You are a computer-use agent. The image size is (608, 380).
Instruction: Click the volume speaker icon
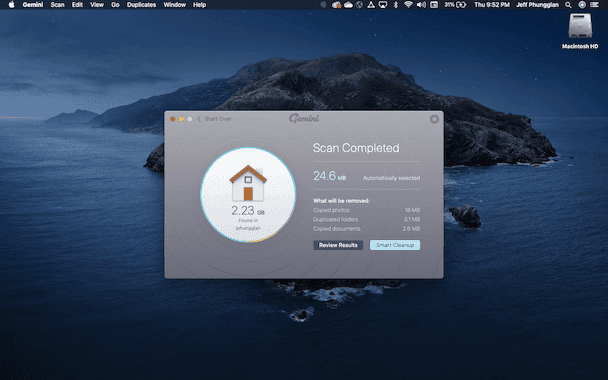coord(421,5)
